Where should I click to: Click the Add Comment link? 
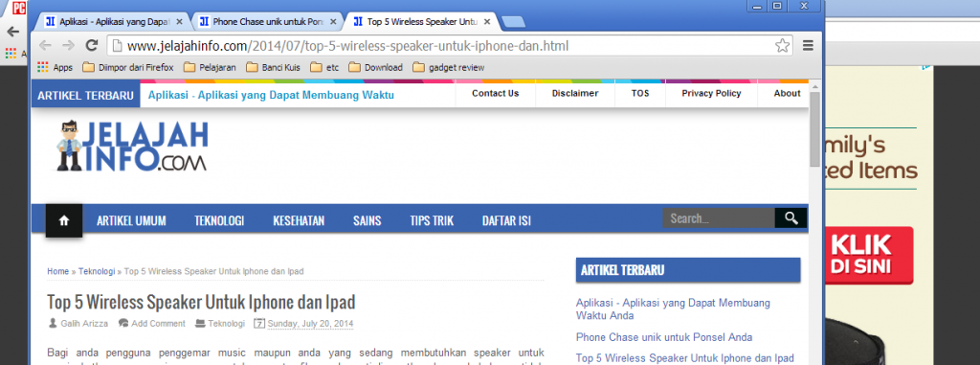158,324
